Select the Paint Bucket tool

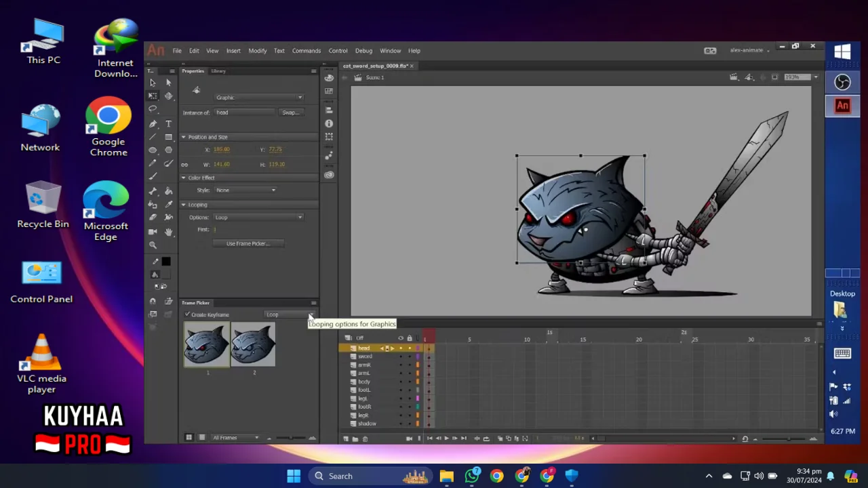pos(168,191)
